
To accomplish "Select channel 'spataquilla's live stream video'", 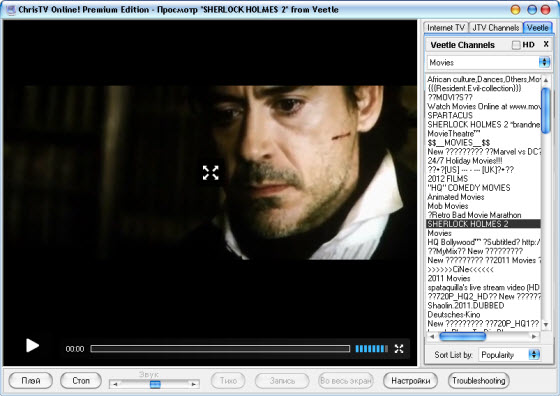I will (484, 287).
